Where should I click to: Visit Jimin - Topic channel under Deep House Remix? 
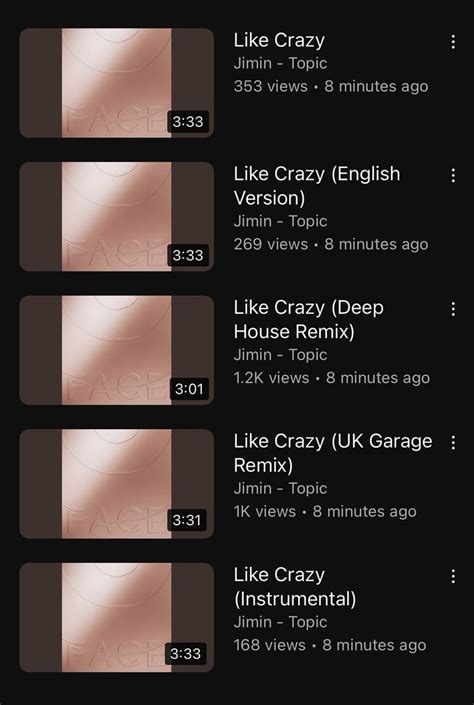280,355
